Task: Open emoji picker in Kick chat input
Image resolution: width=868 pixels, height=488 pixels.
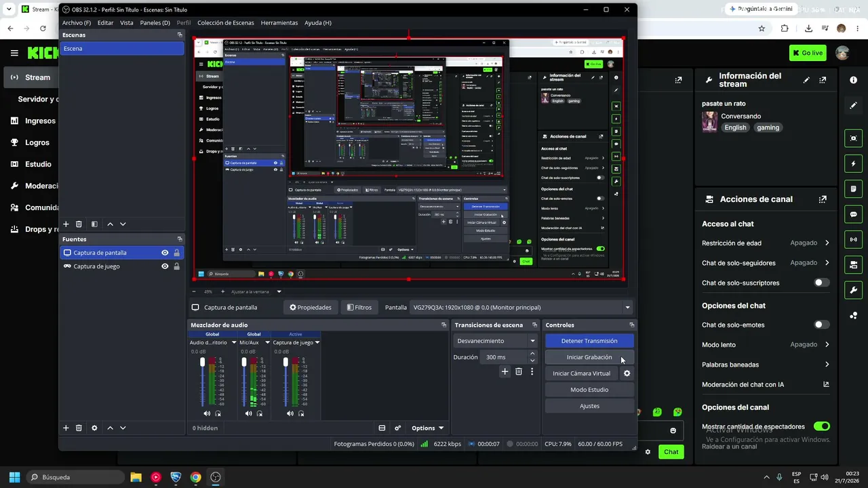Action: (673, 430)
